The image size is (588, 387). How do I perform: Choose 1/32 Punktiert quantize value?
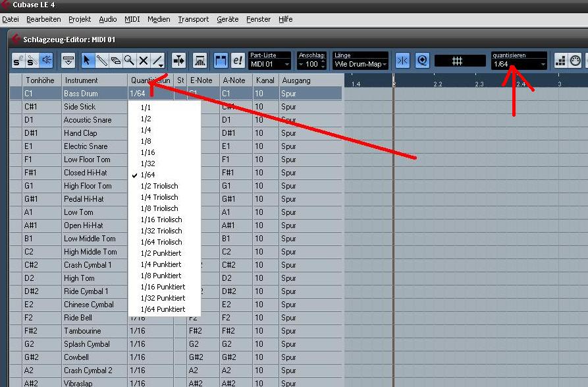(164, 298)
